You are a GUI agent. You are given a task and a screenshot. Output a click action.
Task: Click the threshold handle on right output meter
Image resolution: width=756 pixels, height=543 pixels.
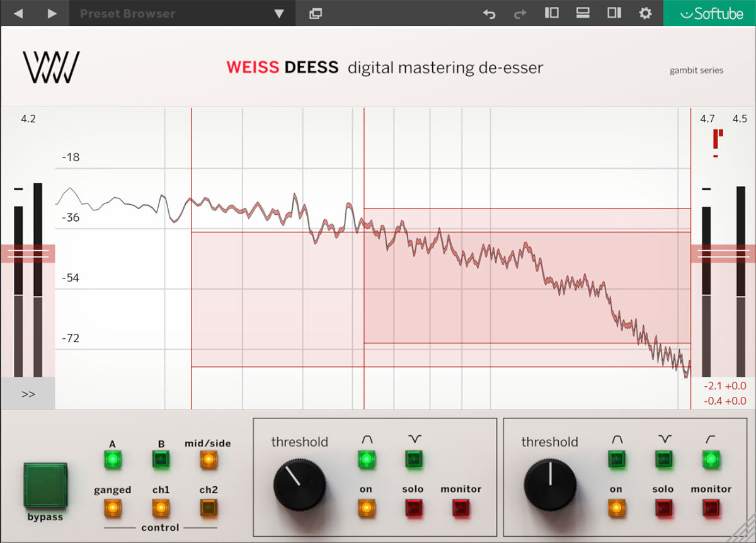pos(723,253)
